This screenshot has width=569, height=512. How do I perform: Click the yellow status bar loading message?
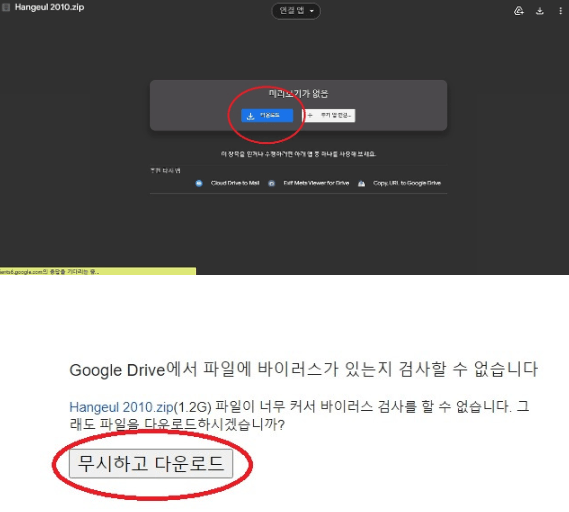click(x=98, y=271)
